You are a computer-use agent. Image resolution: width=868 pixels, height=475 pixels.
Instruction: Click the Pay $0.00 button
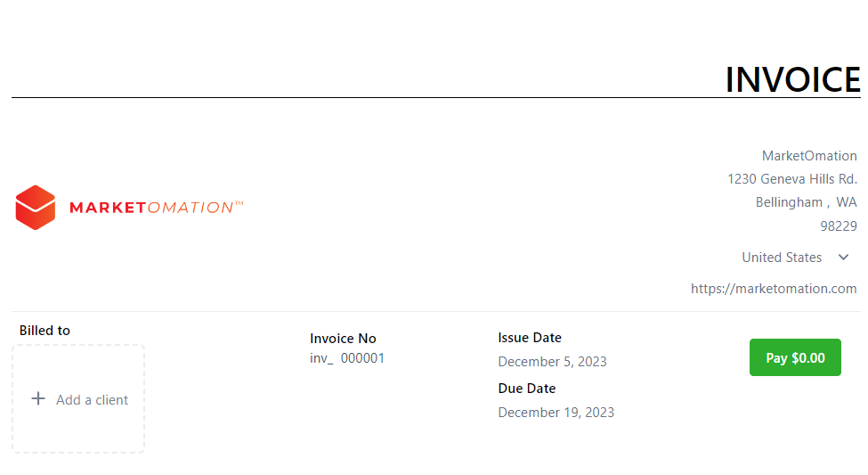pyautogui.click(x=795, y=357)
